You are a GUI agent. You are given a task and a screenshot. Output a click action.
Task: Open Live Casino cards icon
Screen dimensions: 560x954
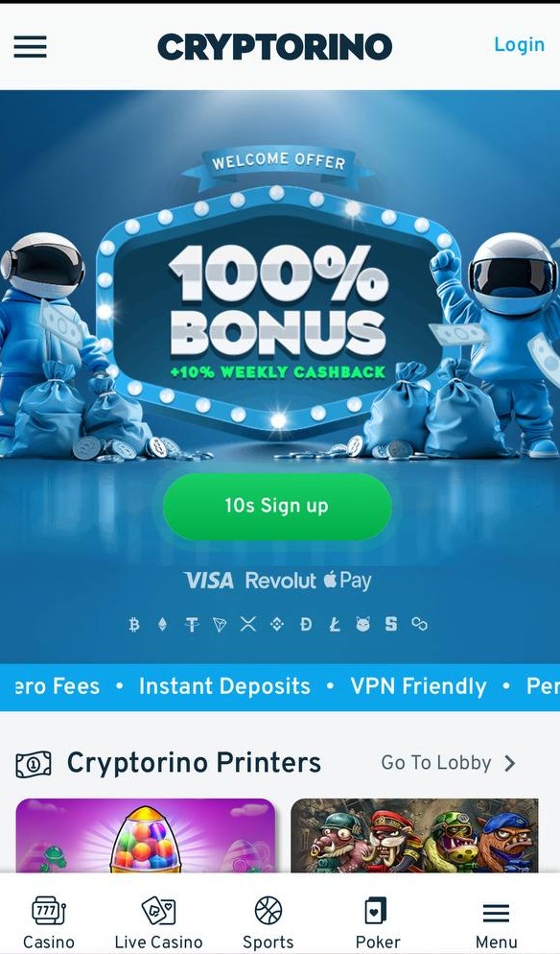pyautogui.click(x=158, y=911)
